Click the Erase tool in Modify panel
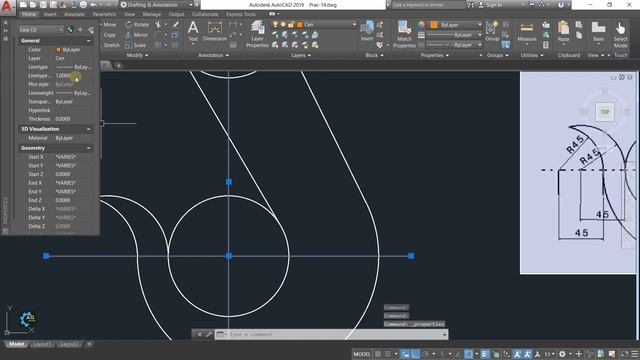This screenshot has width=640, height=360. (176, 24)
